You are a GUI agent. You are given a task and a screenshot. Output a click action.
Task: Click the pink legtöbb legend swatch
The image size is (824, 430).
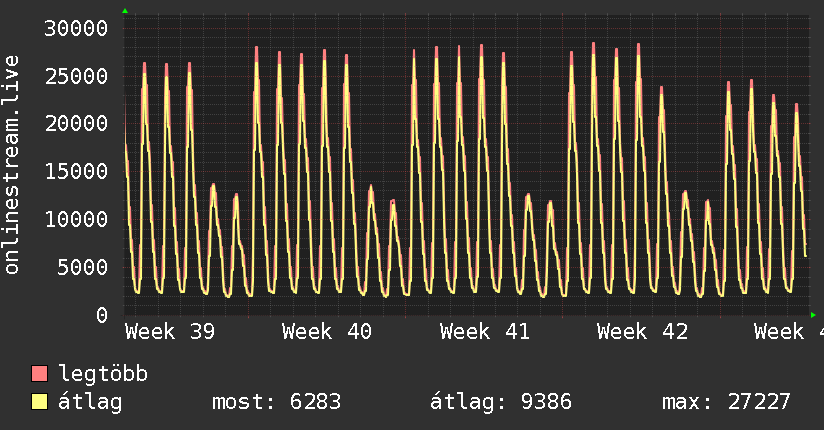tap(39, 374)
